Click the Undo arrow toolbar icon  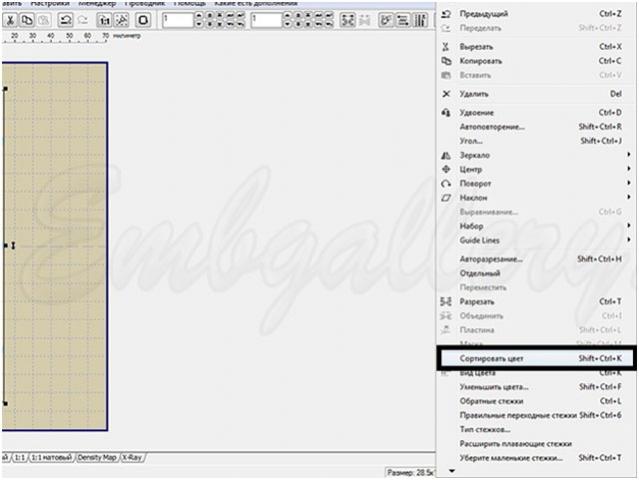(65, 20)
